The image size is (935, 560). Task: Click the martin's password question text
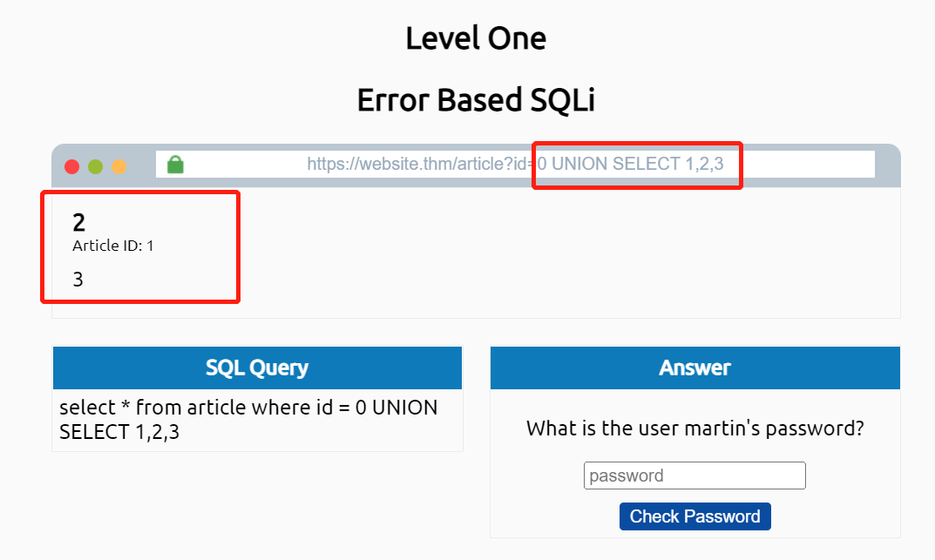coord(694,428)
